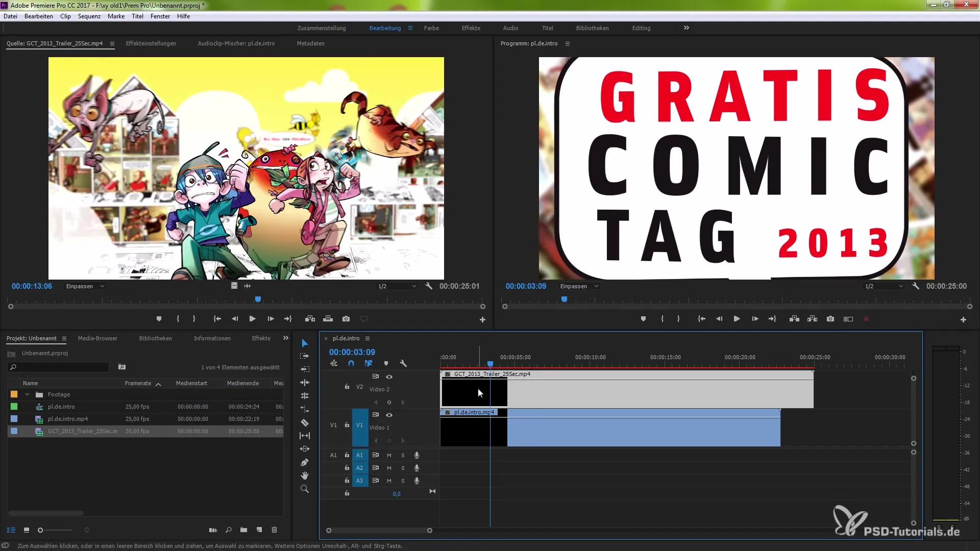Image resolution: width=980 pixels, height=551 pixels.
Task: Click Insert button in Source monitor
Action: click(x=310, y=319)
